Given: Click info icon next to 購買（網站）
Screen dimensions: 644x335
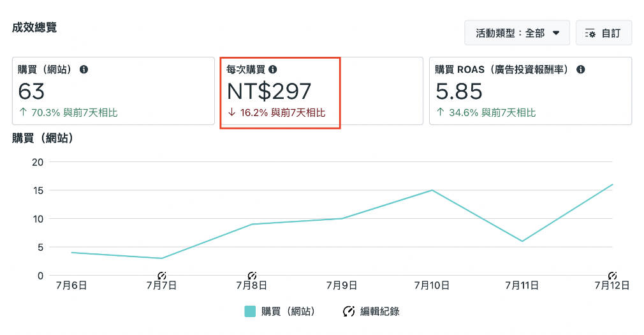Looking at the screenshot, I should (84, 70).
